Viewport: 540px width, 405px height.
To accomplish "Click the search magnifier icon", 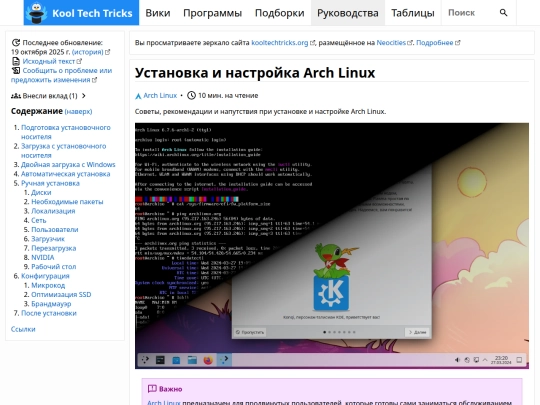I will 503,13.
